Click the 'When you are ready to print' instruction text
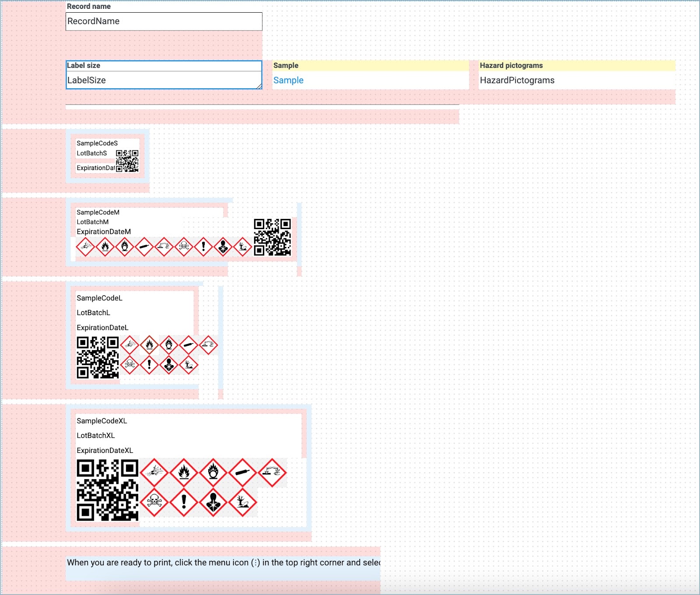Screen dimensions: 700x595 point(224,563)
